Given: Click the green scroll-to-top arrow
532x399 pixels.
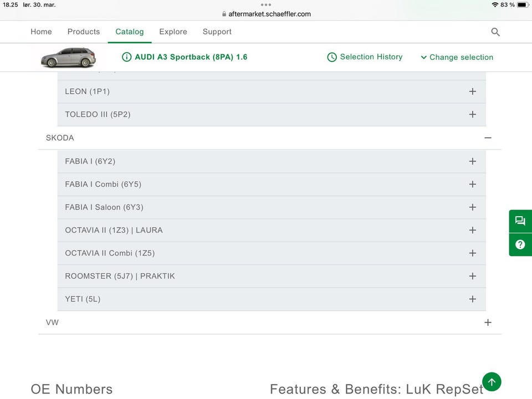Looking at the screenshot, I should tap(492, 382).
